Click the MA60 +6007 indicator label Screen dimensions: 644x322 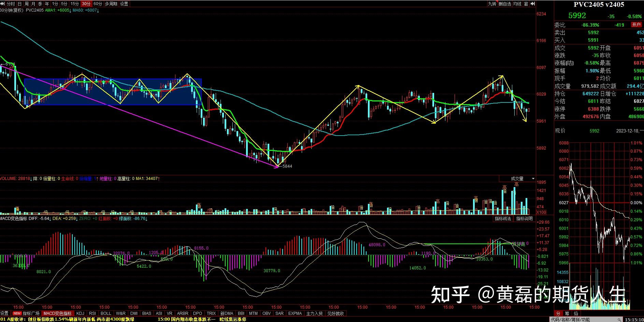click(x=86, y=10)
